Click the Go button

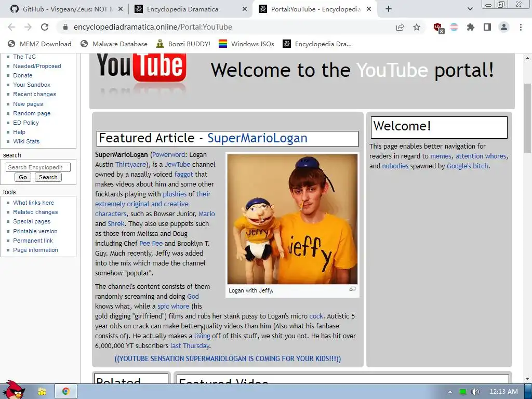point(23,177)
